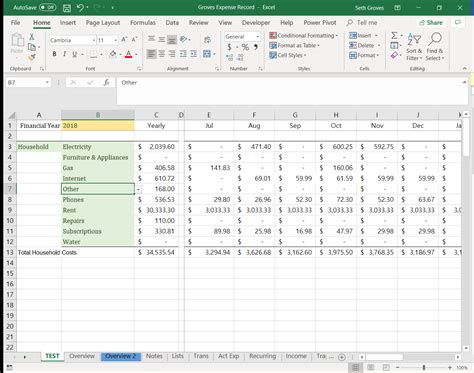474x373 pixels.
Task: Switch to the Page Layout tab
Action: pos(103,23)
